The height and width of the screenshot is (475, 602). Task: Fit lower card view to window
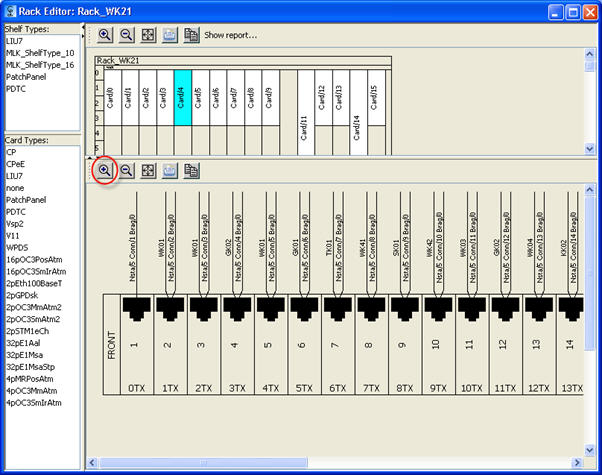pos(148,170)
